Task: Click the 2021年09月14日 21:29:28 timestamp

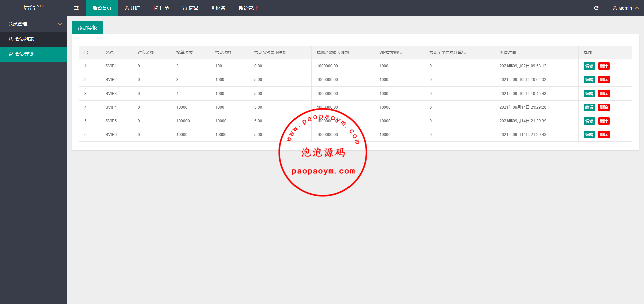Action: pyautogui.click(x=523, y=107)
